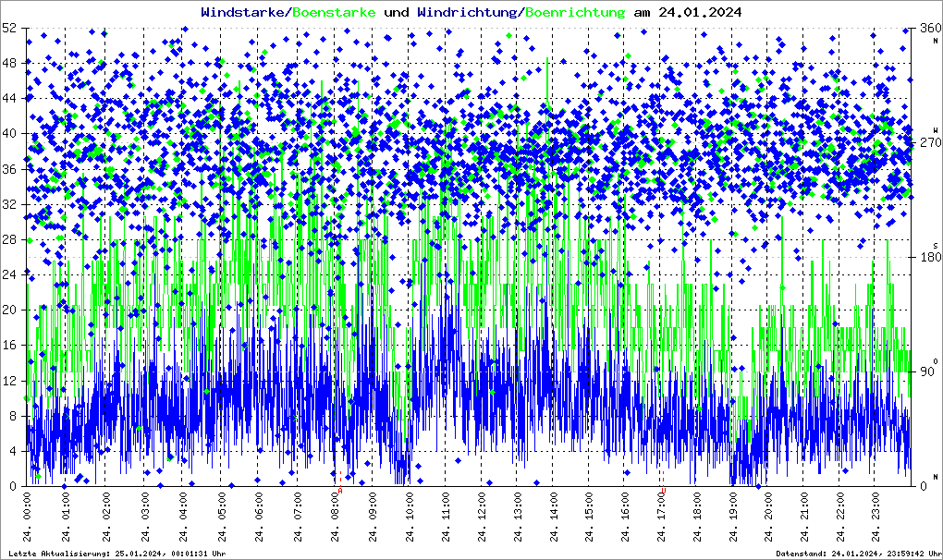Click the blue 'Windrichtung' title word
The width and height of the screenshot is (943, 560).
click(467, 12)
